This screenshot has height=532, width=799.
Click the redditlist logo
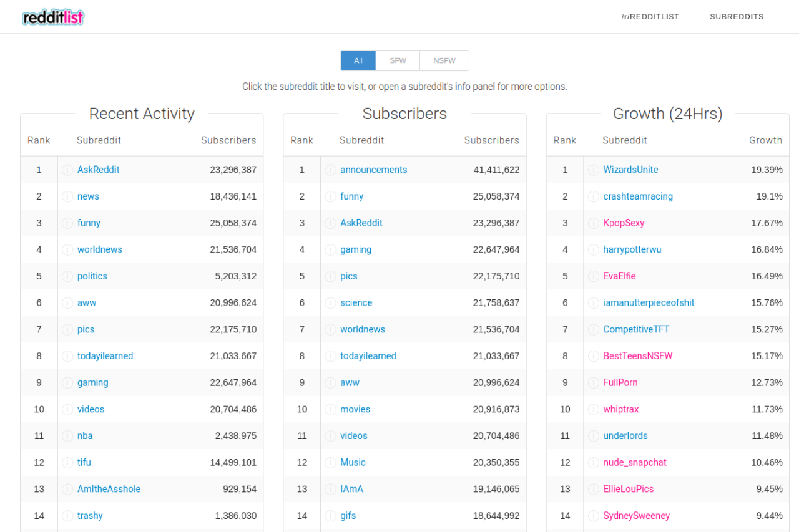click(53, 17)
